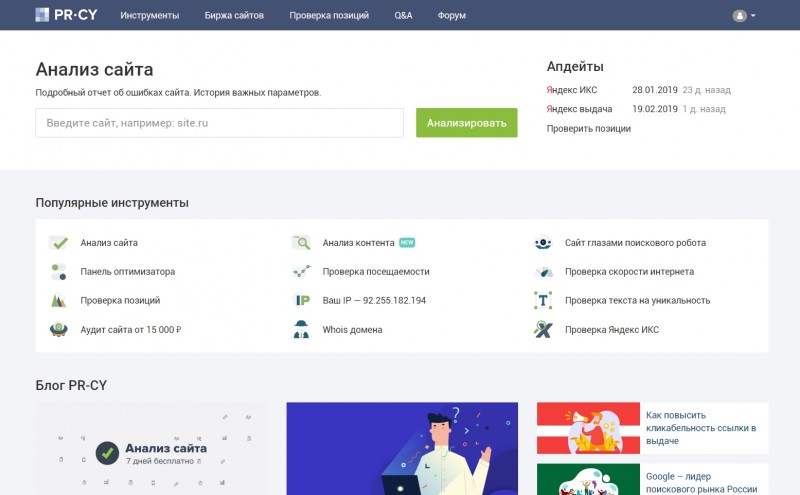Click the internet speed gauge icon

(x=543, y=272)
